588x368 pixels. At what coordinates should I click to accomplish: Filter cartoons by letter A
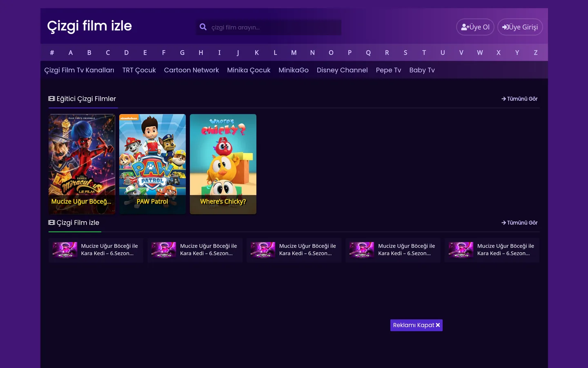point(71,52)
